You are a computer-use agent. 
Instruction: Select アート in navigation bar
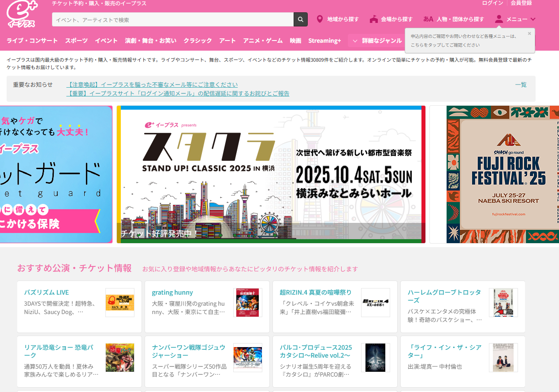tap(227, 41)
